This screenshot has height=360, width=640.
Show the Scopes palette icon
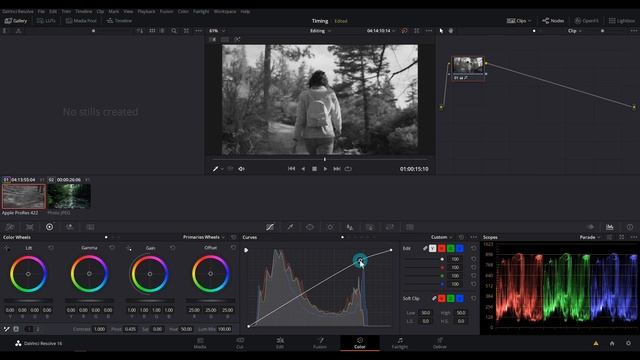(609, 227)
